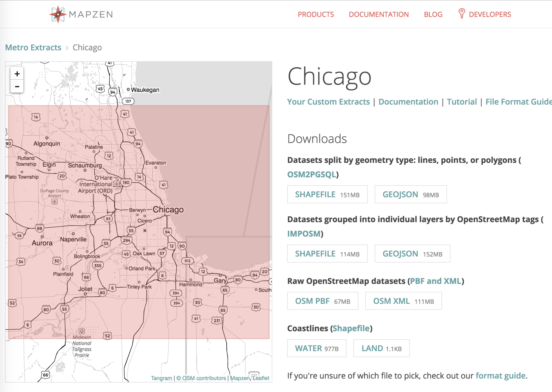
Task: Click the Chicago label on the map
Action: click(x=168, y=210)
